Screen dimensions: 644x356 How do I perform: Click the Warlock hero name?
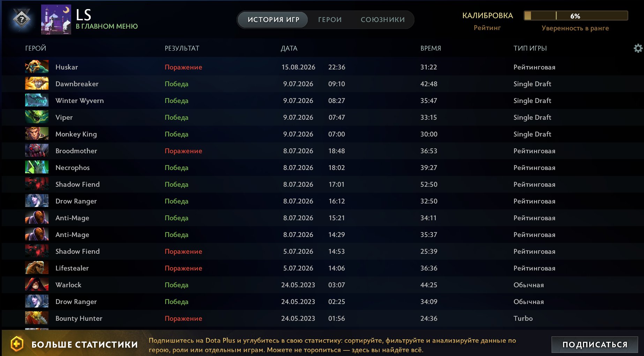[x=68, y=285]
